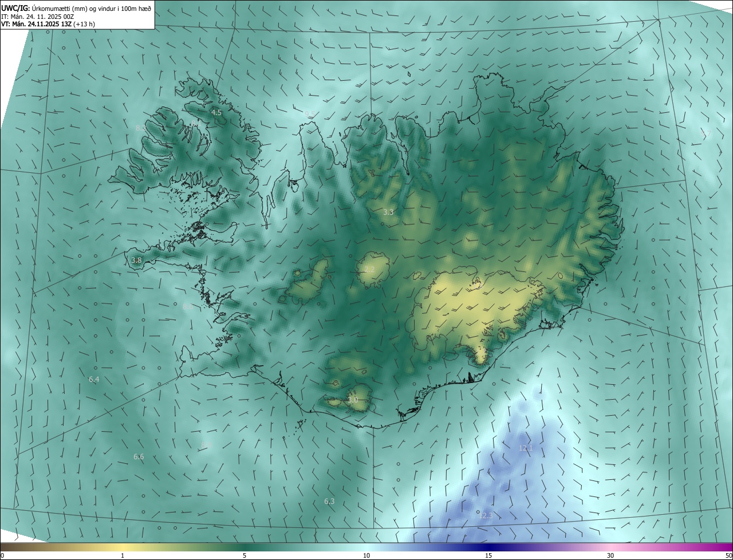Click the 0 tick on the colour scale
Image resolution: width=733 pixels, height=560 pixels.
[2, 555]
